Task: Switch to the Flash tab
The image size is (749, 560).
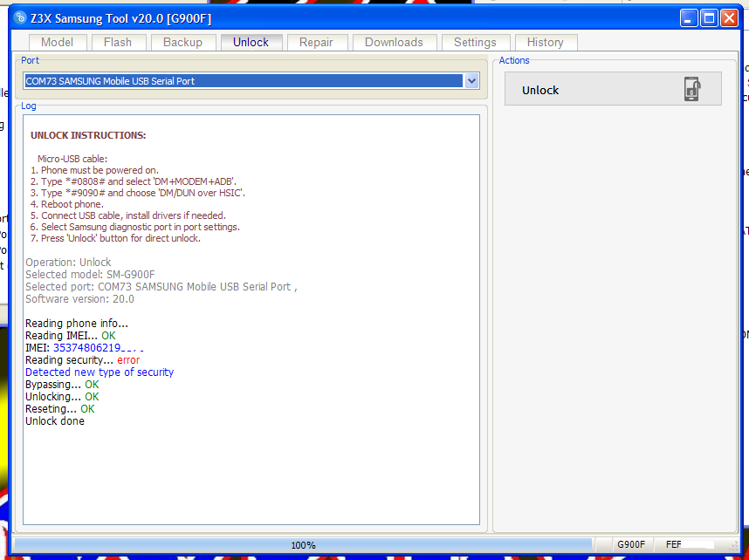Action: [x=119, y=42]
